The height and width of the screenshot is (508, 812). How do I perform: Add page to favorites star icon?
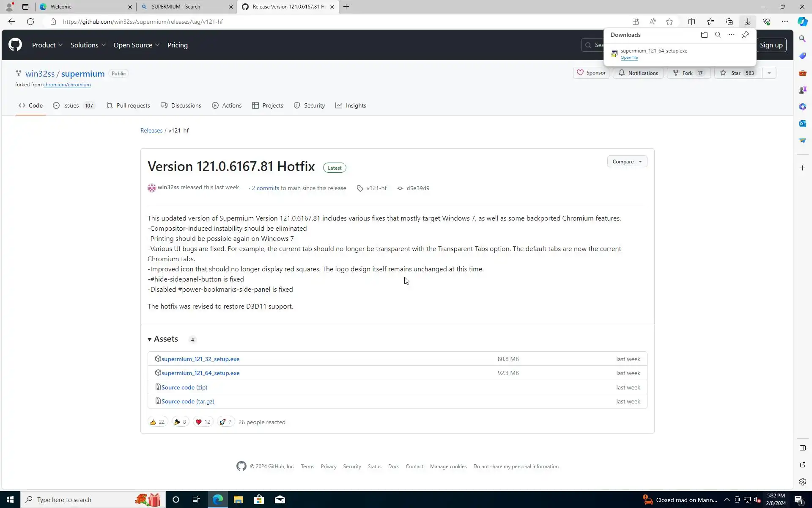tap(669, 22)
